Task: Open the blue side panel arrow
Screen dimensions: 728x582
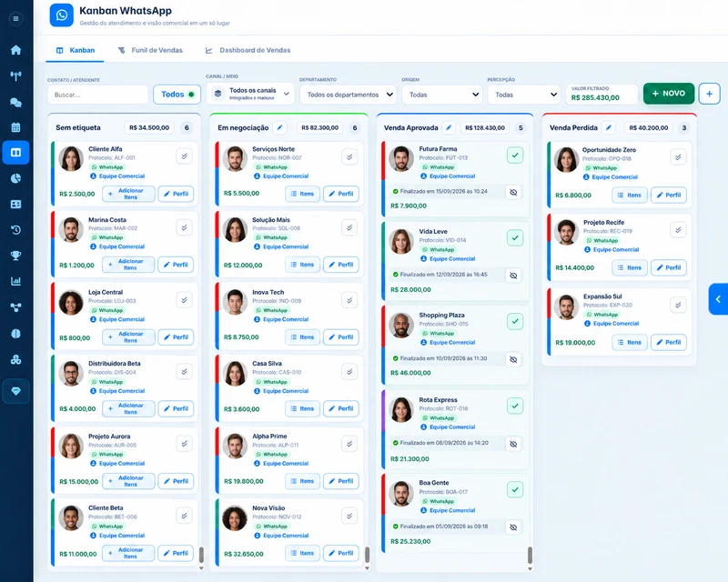Action: (x=719, y=299)
